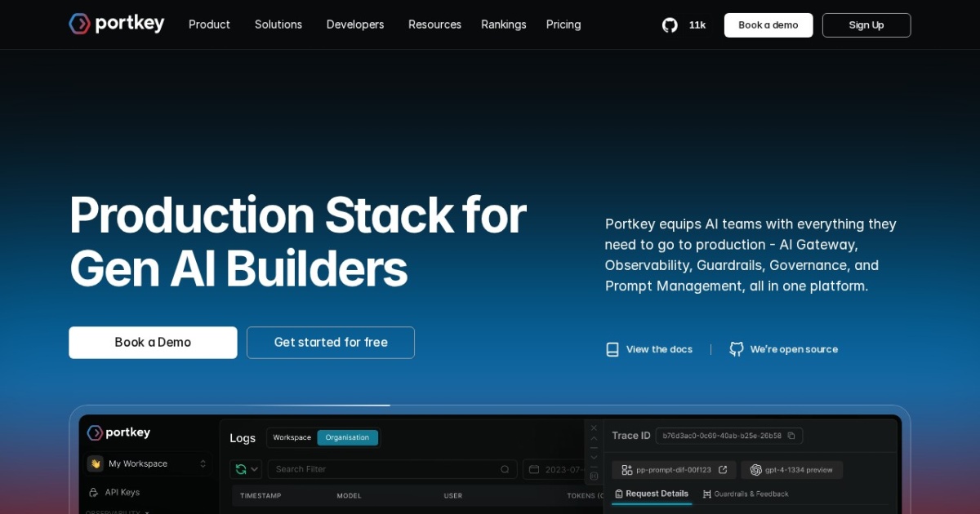Open the calendar icon in the date filter
This screenshot has width=980, height=514.
[532, 469]
